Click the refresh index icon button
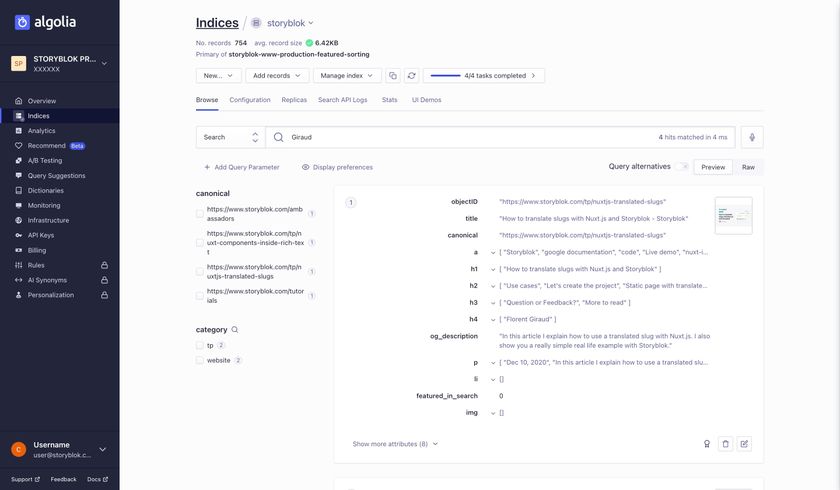The width and height of the screenshot is (840, 490). pos(411,76)
